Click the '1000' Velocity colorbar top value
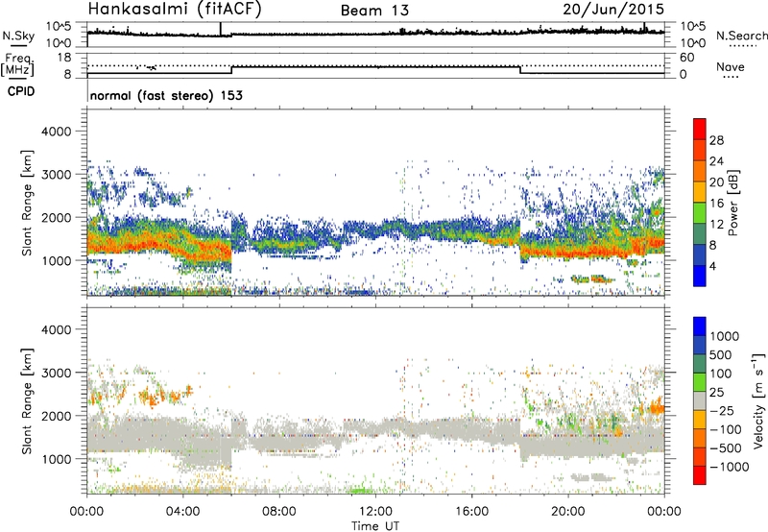This screenshot has width=768, height=532. coord(725,336)
